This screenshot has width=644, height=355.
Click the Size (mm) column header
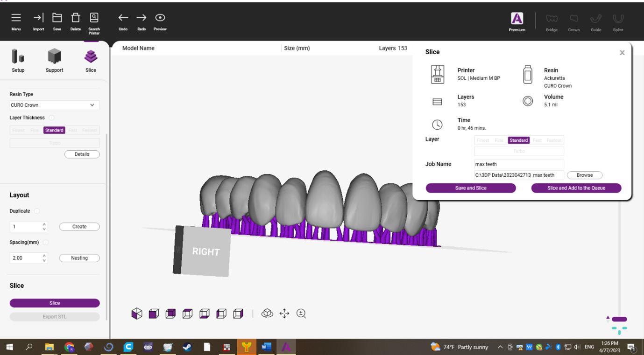tap(297, 48)
